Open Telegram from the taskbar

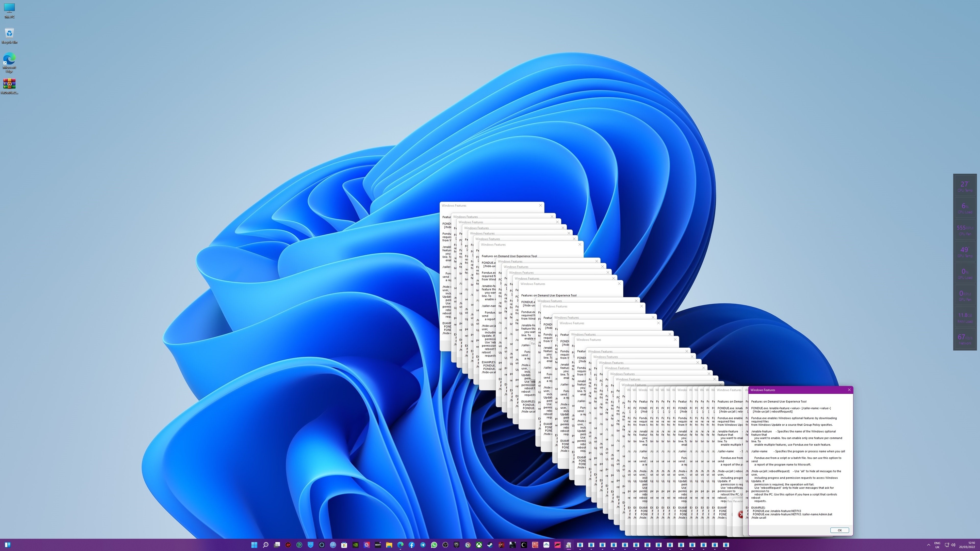coord(423,545)
